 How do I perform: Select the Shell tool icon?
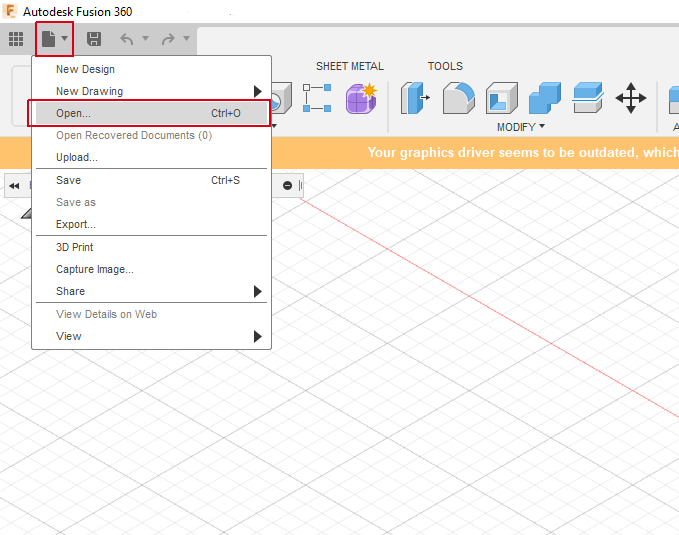tap(502, 98)
